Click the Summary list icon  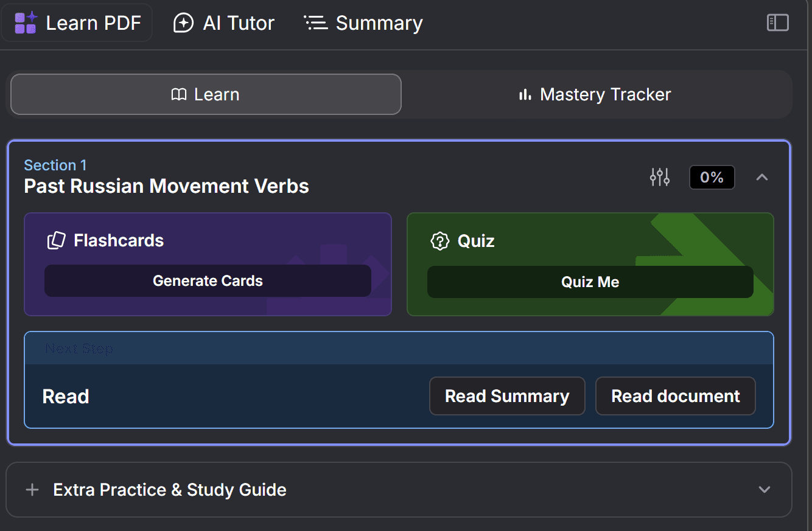pos(315,23)
